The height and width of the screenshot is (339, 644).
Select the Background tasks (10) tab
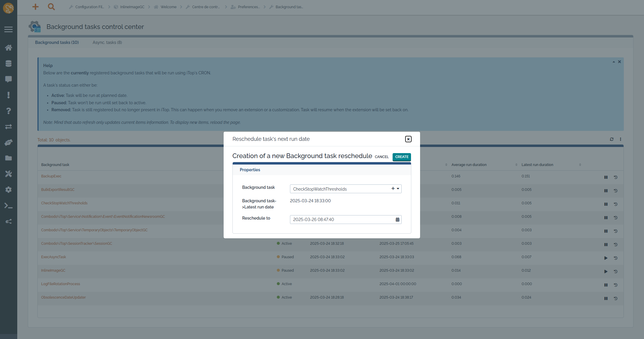click(x=57, y=42)
